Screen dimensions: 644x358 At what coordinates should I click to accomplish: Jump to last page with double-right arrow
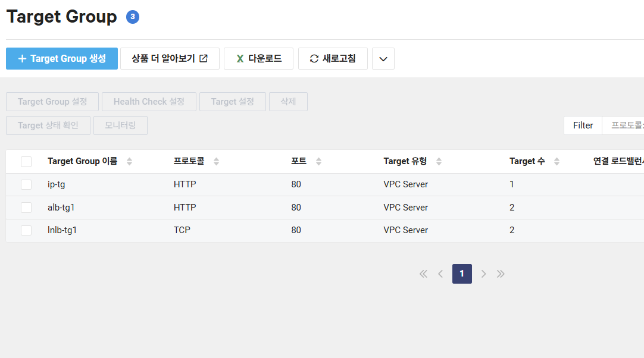pos(501,274)
